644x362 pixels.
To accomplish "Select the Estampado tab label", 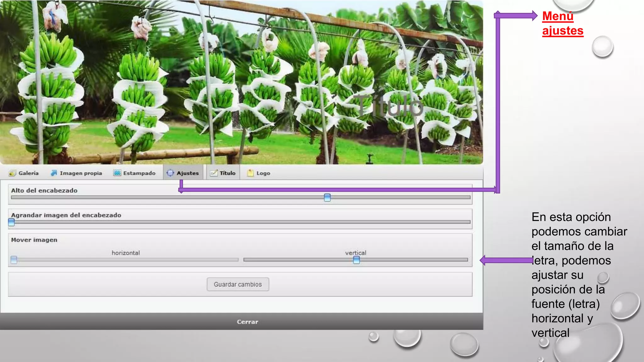I will tap(139, 173).
